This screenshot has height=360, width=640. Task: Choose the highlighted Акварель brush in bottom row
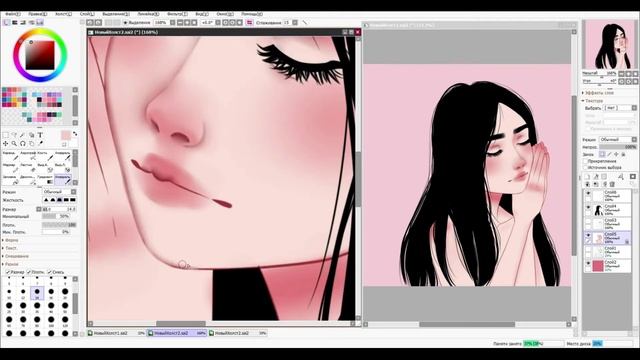click(x=62, y=180)
